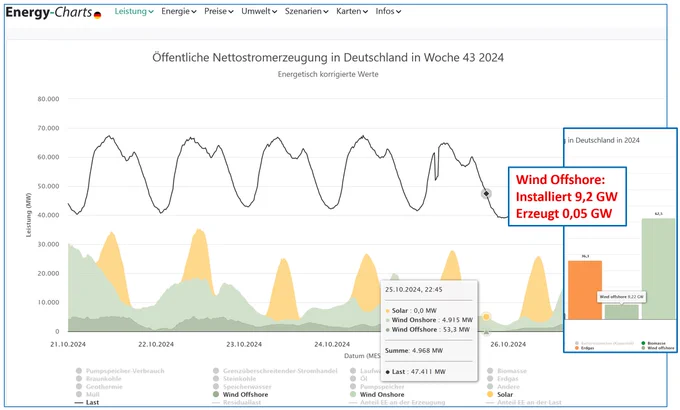Screen dimensions: 680x410
Task: Click the Leistung (MW) axis title
Action: tap(29, 215)
